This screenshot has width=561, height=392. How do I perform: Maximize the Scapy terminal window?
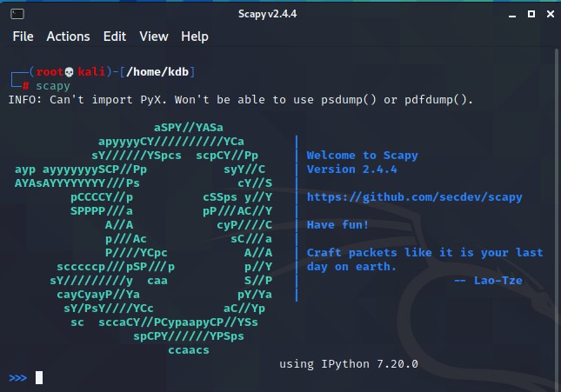point(531,14)
